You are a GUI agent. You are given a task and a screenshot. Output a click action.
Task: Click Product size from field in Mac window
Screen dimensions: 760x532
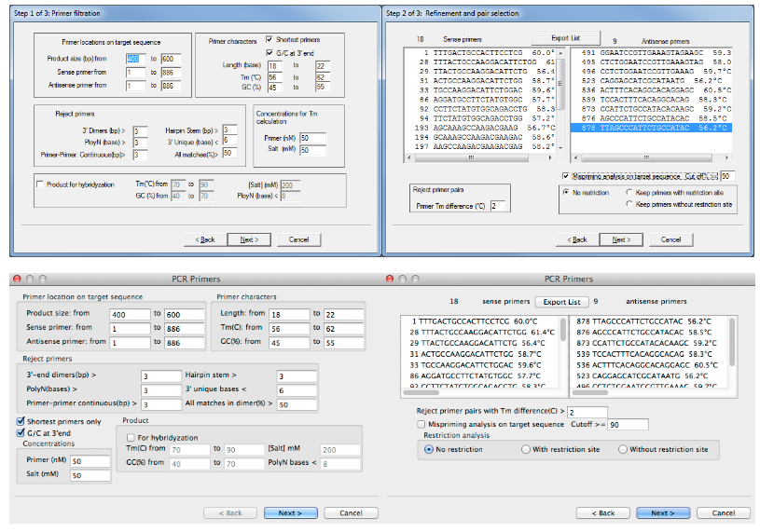pos(130,314)
